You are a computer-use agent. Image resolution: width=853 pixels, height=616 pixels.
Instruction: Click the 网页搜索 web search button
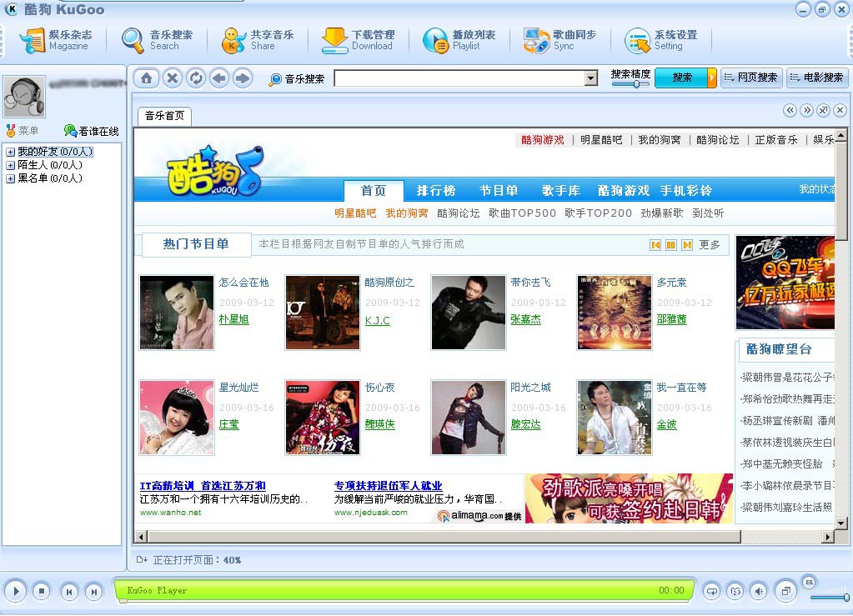[750, 78]
